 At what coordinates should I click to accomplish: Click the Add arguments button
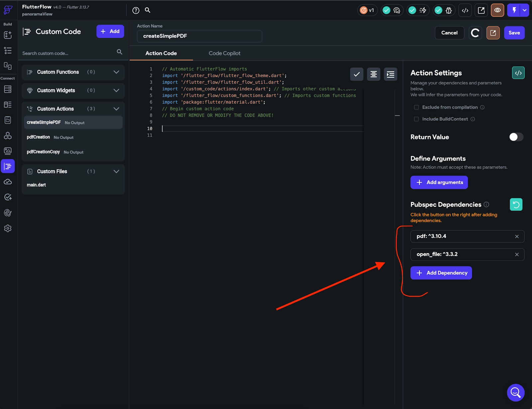(x=439, y=182)
